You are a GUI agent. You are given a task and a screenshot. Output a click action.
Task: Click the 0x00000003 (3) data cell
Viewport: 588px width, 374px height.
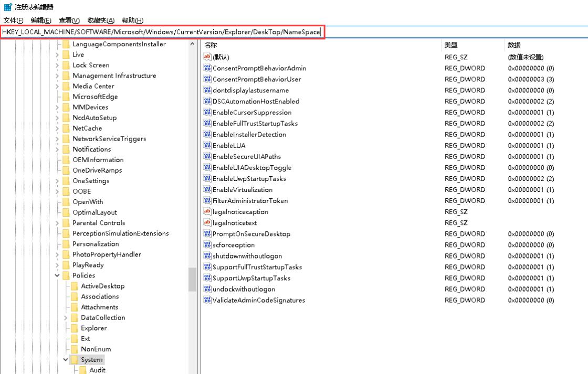point(531,79)
